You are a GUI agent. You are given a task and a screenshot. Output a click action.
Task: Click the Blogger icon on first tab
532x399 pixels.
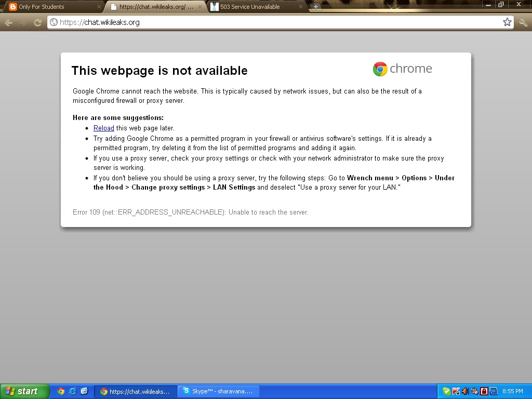[12, 7]
